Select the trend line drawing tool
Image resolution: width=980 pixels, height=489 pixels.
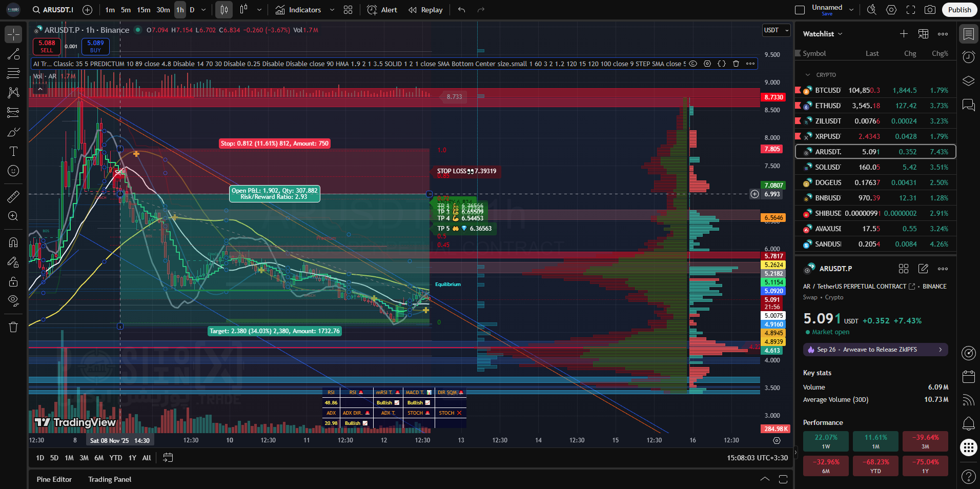tap(13, 54)
